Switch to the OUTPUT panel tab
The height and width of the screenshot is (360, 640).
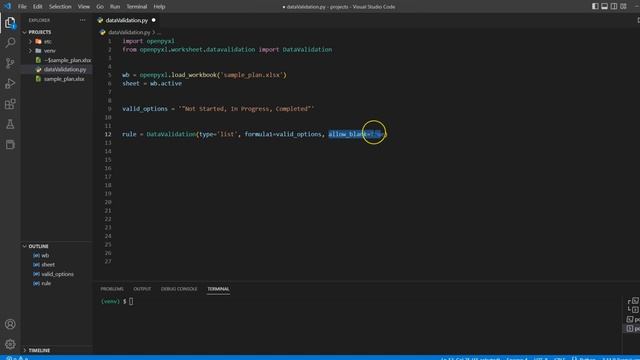coord(142,289)
